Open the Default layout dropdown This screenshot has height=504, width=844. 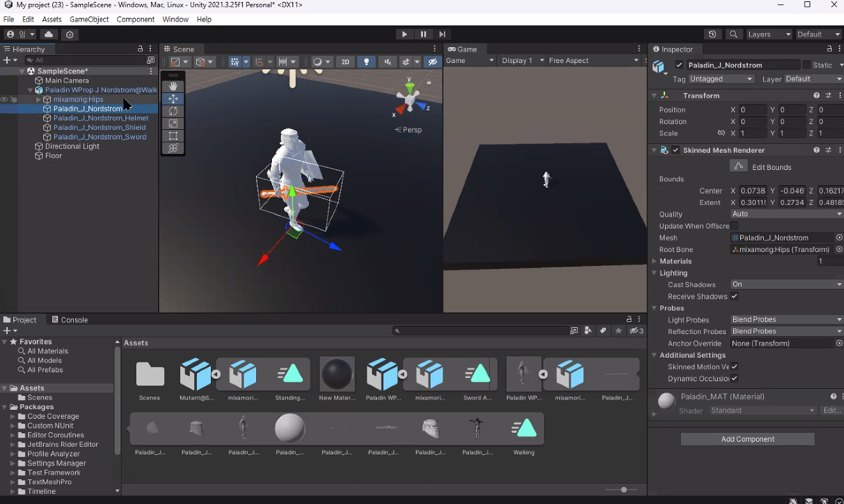coord(819,34)
